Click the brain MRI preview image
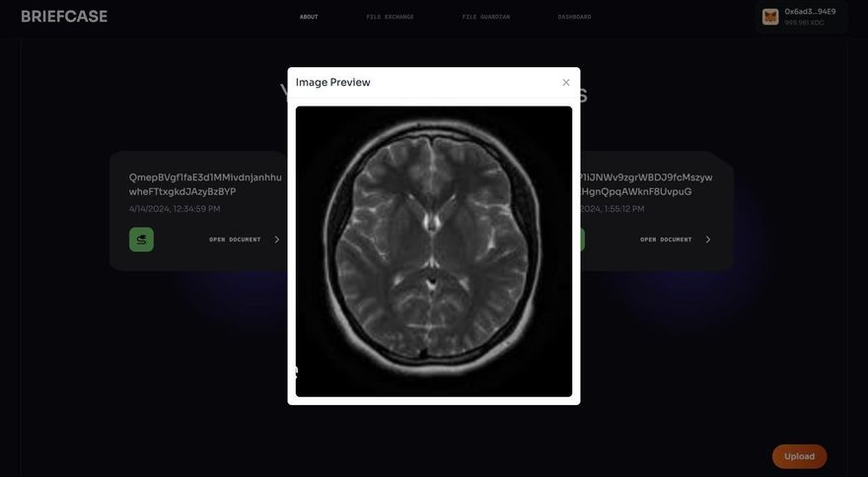 click(x=434, y=251)
